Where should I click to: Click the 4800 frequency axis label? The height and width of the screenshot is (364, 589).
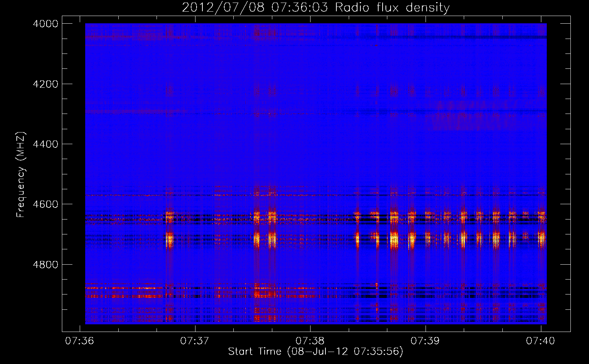[x=46, y=265]
